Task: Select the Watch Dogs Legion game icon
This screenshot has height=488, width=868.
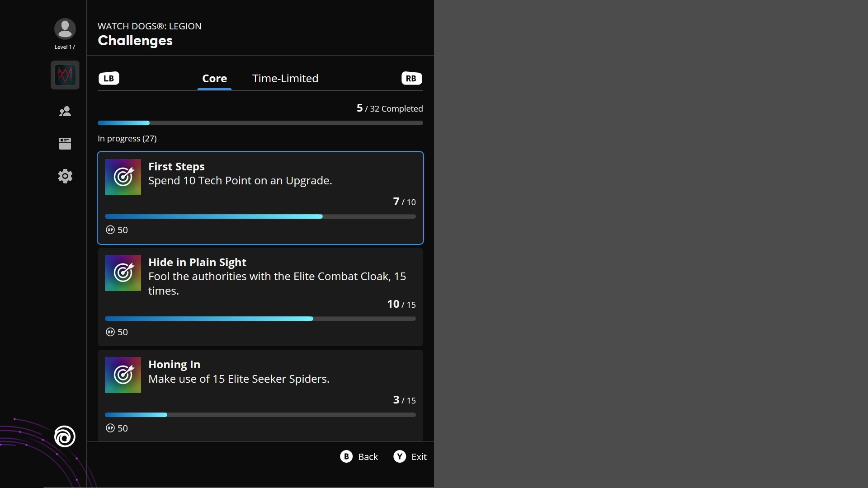Action: tap(65, 75)
